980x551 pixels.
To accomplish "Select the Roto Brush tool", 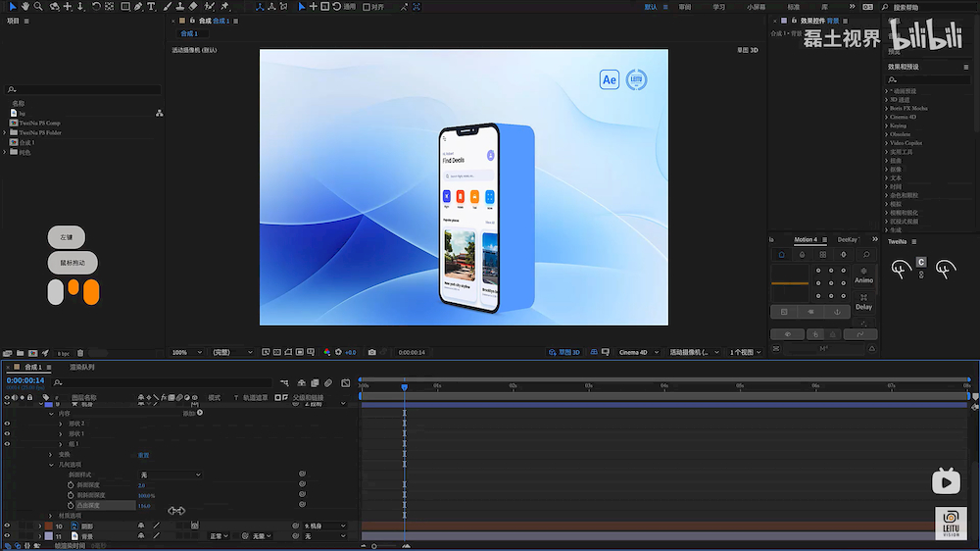I will 210,6.
